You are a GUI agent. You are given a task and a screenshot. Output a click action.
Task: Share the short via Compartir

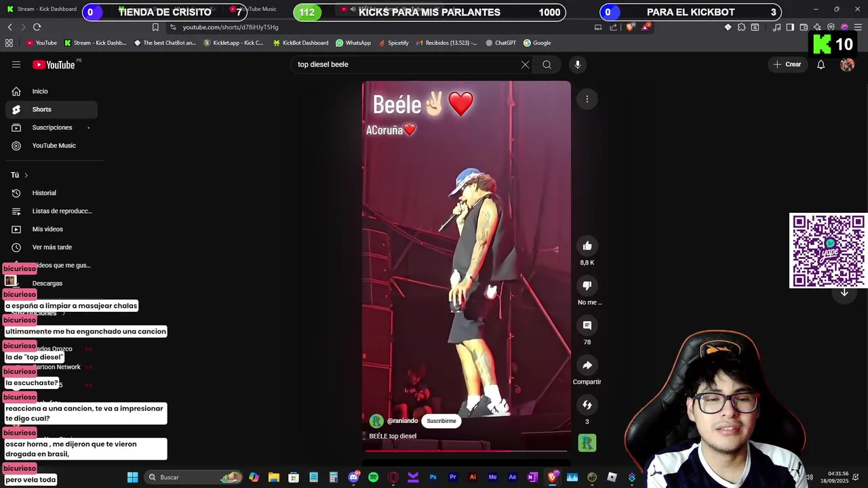pos(587,365)
